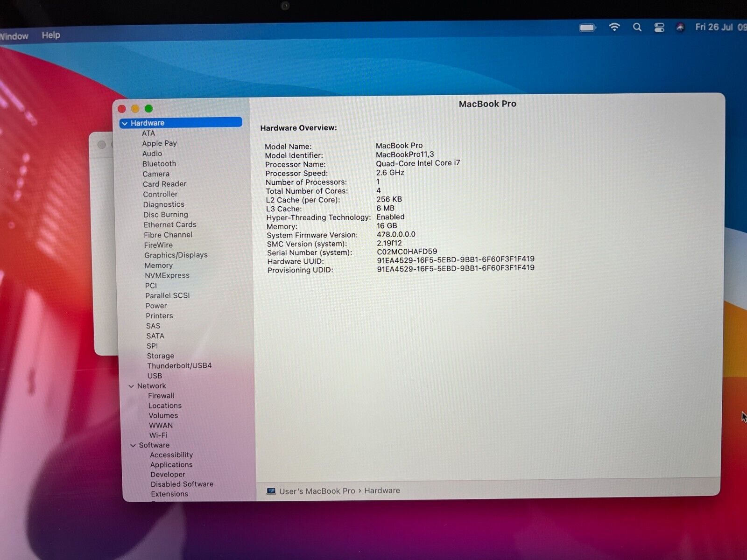Open Control Center from menu bar
The width and height of the screenshot is (747, 560).
[659, 28]
